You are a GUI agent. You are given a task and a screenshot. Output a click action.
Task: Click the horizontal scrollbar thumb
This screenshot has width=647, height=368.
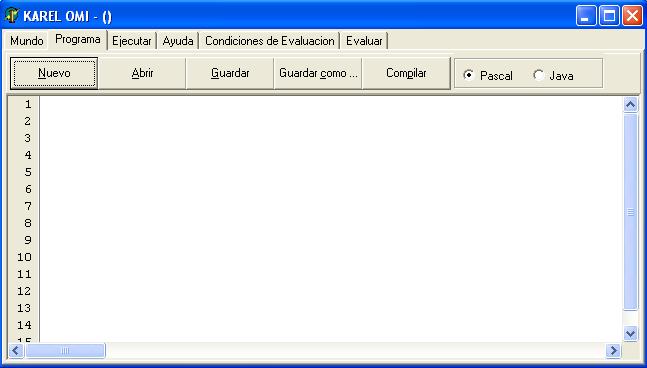pos(65,351)
